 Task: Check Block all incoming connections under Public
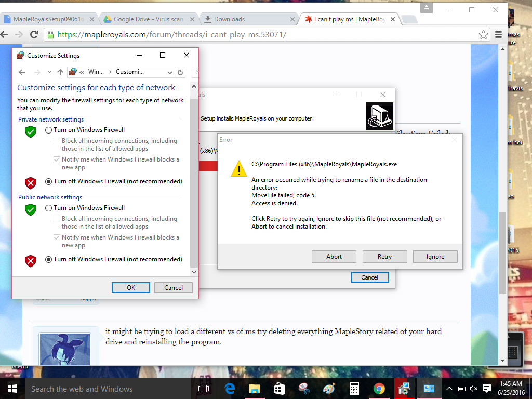click(57, 219)
